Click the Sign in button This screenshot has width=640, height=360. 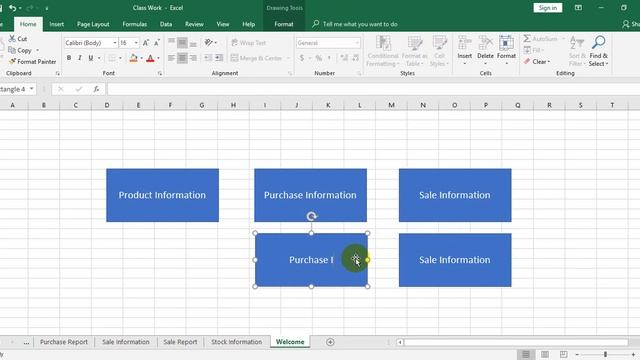pyautogui.click(x=547, y=8)
